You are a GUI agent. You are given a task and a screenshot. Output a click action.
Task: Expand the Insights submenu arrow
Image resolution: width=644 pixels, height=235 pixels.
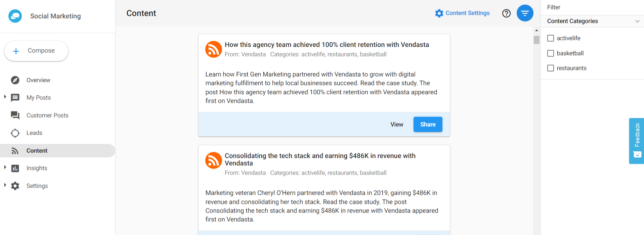[x=5, y=167]
